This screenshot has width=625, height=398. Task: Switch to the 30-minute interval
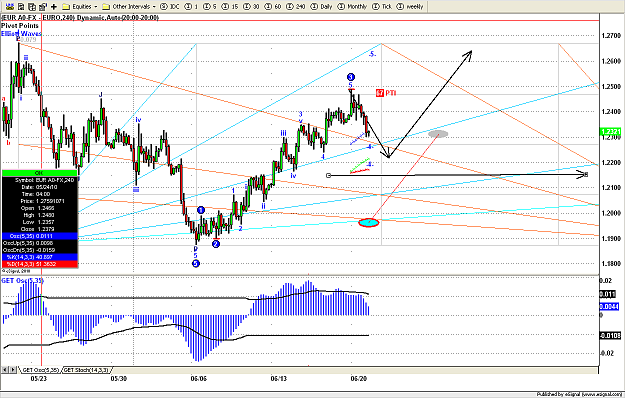coord(251,6)
